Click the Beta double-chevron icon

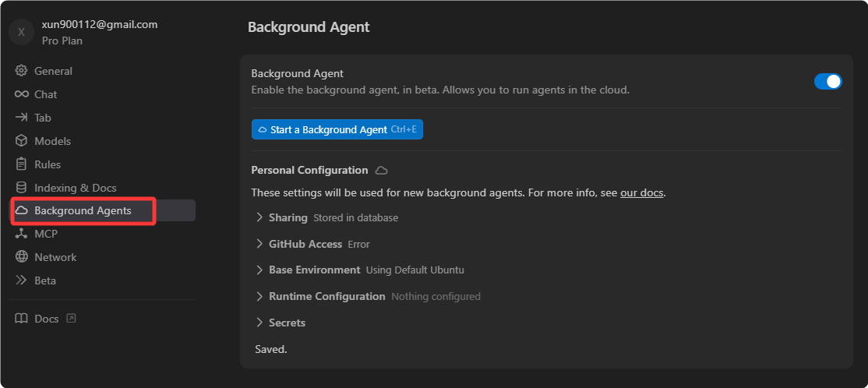pos(21,280)
